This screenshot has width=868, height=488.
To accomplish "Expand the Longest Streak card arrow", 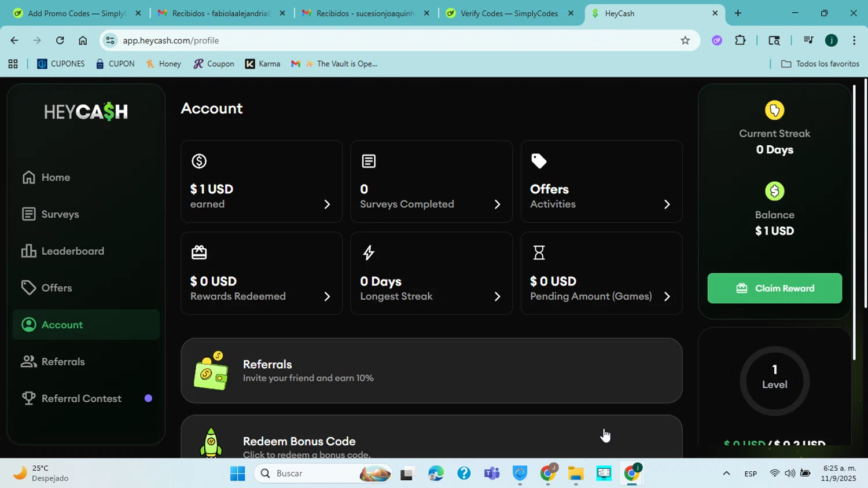I will point(497,296).
